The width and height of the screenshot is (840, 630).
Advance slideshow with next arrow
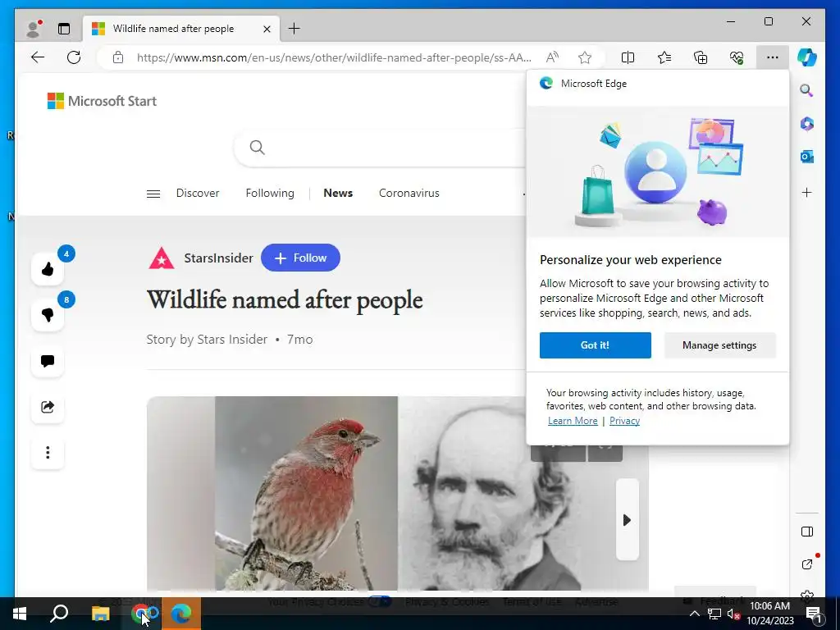click(627, 519)
